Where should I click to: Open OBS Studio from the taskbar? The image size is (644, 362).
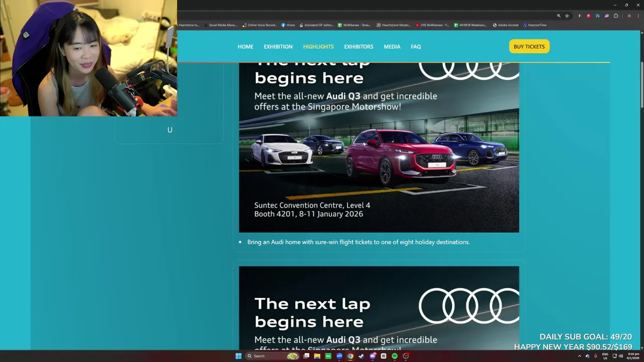coord(406,356)
